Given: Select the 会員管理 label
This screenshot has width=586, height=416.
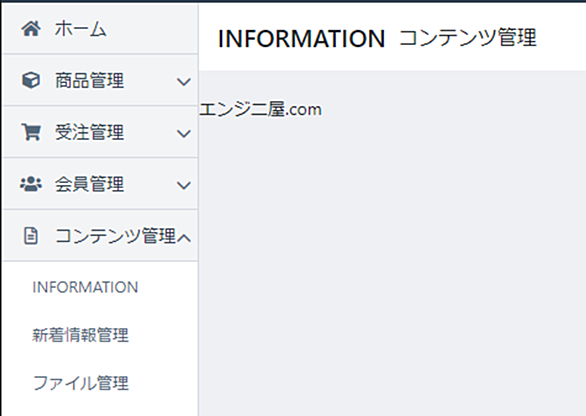Looking at the screenshot, I should point(89,184).
